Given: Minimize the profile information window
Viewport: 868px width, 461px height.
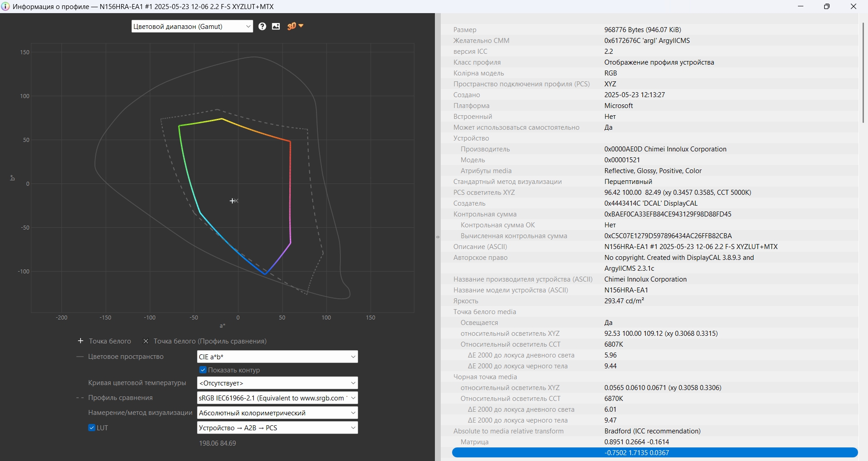Looking at the screenshot, I should (x=801, y=6).
